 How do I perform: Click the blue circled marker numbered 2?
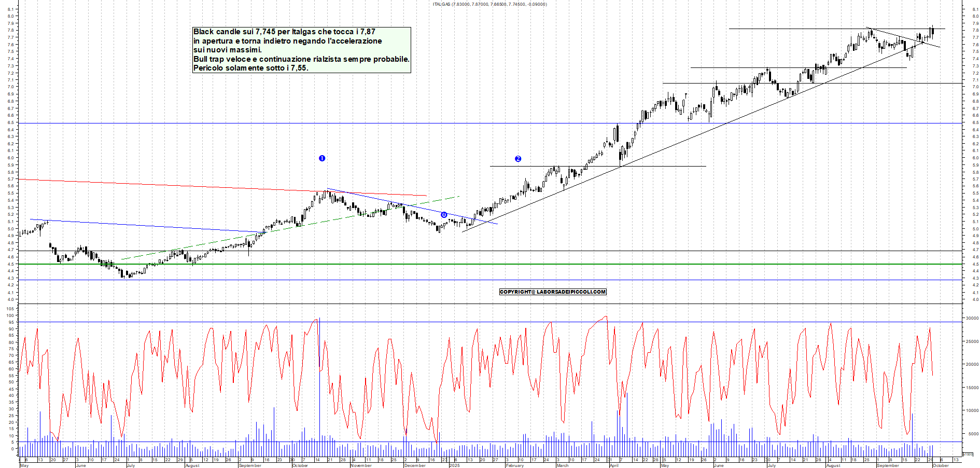click(518, 159)
